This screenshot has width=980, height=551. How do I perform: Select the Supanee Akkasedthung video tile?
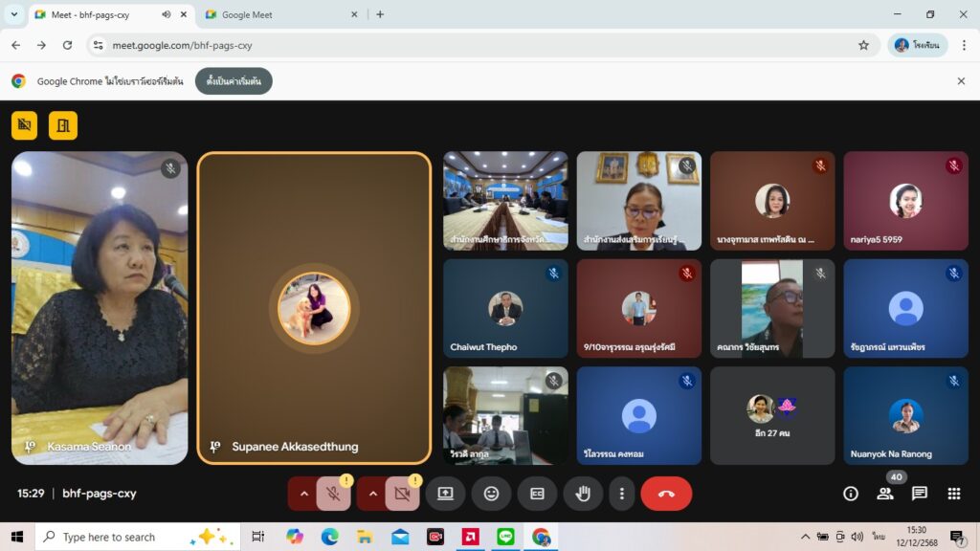pyautogui.click(x=314, y=308)
